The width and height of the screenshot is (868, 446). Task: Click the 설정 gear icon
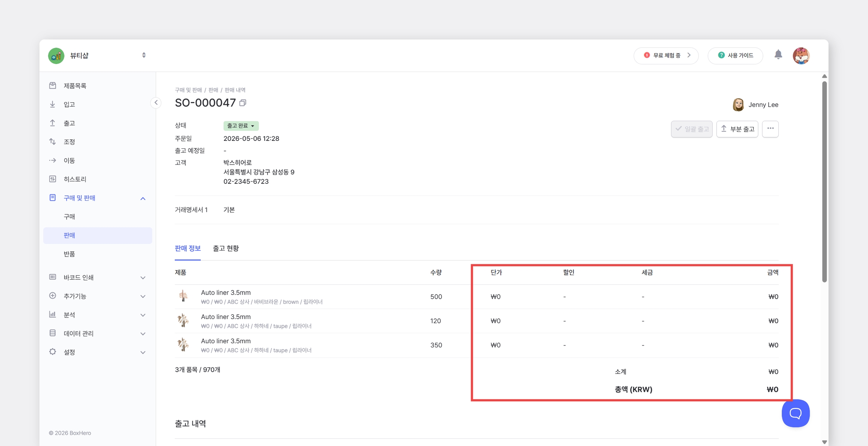(53, 352)
